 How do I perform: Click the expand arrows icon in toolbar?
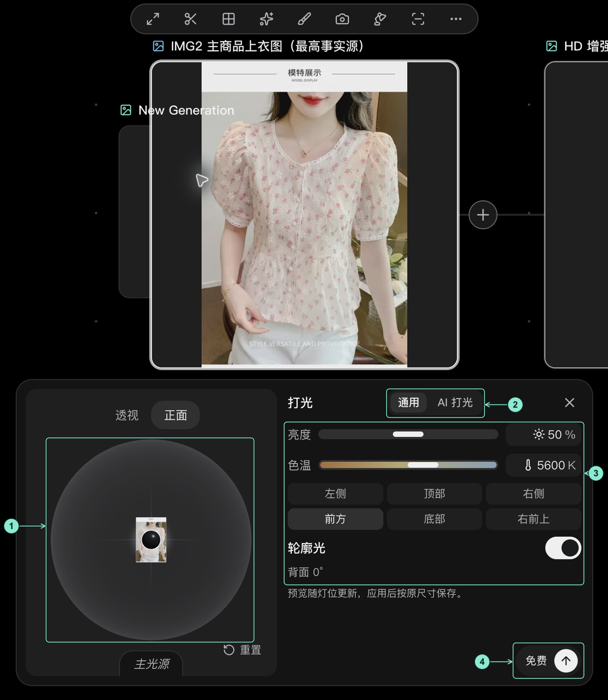pos(153,19)
